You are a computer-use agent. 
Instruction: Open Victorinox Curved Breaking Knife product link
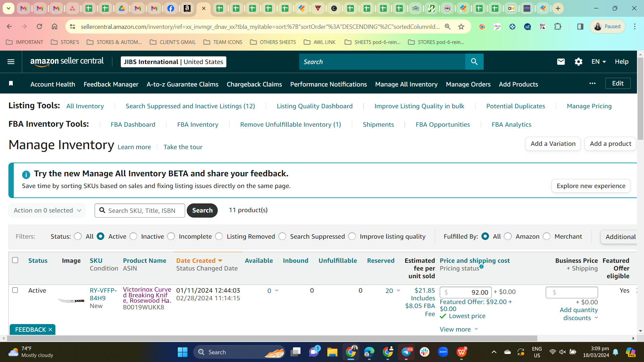pos(147,295)
